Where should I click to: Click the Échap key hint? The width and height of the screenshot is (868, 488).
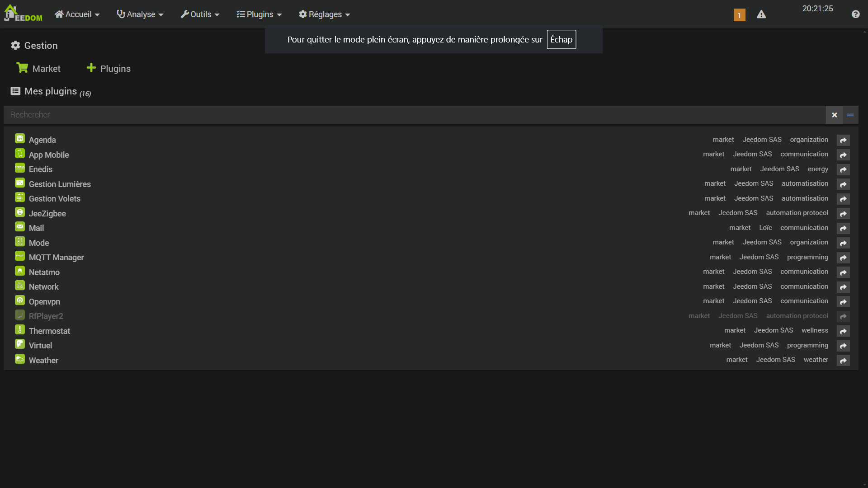click(561, 39)
